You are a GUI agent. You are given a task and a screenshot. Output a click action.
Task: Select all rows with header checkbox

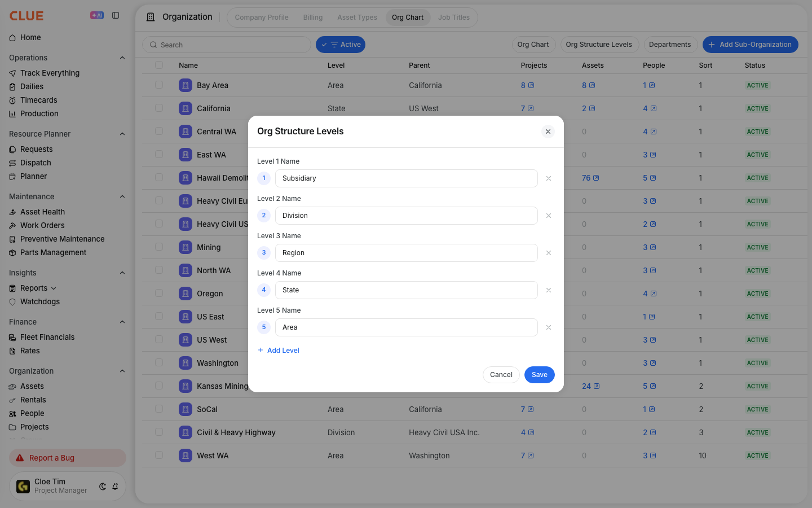159,65
